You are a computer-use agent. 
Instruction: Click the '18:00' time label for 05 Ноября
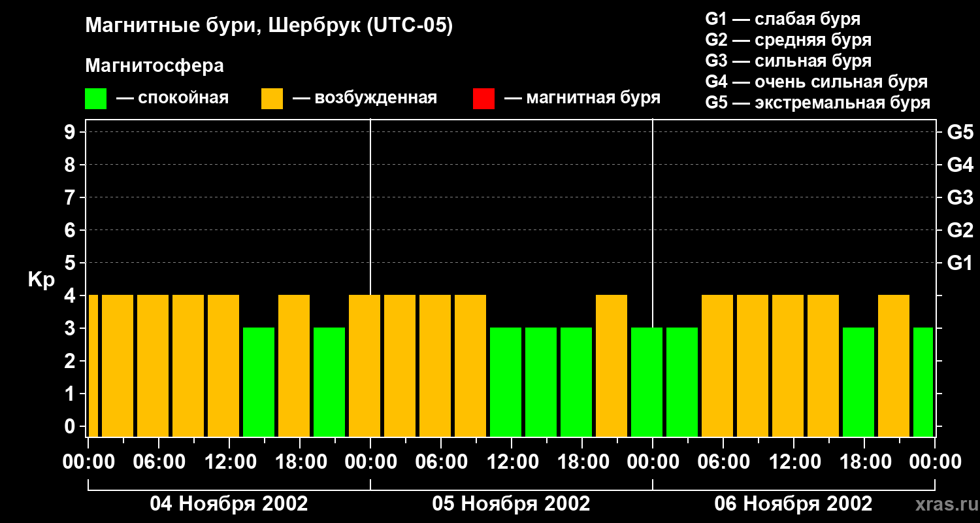582,462
